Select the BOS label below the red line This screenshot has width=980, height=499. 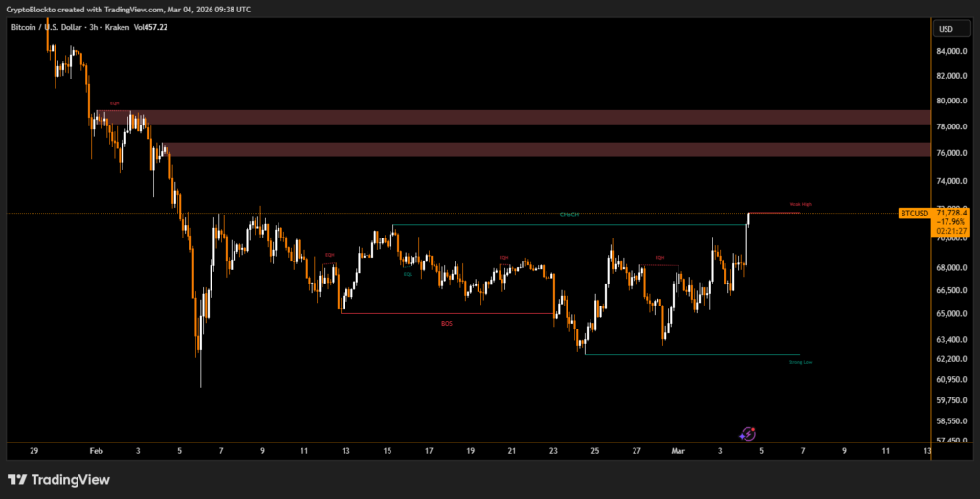tap(446, 324)
